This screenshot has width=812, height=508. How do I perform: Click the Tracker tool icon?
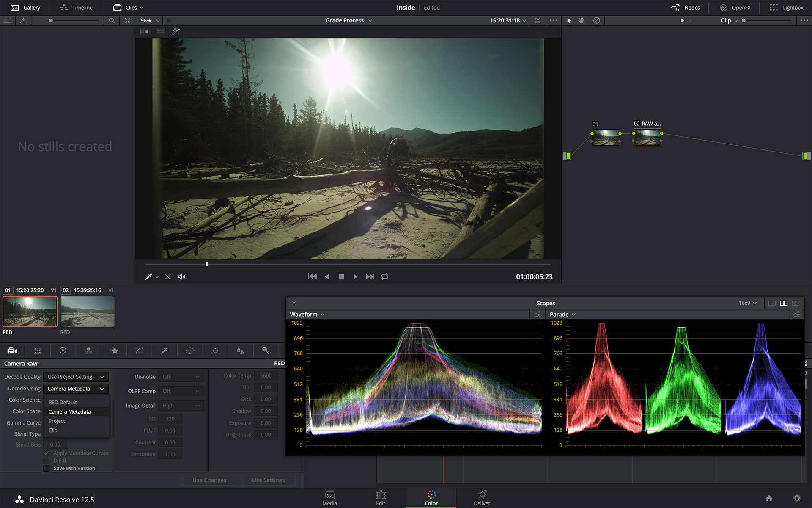tap(215, 350)
